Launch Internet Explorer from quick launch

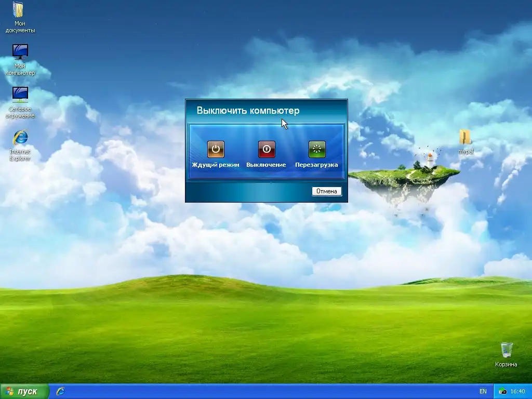tap(60, 391)
